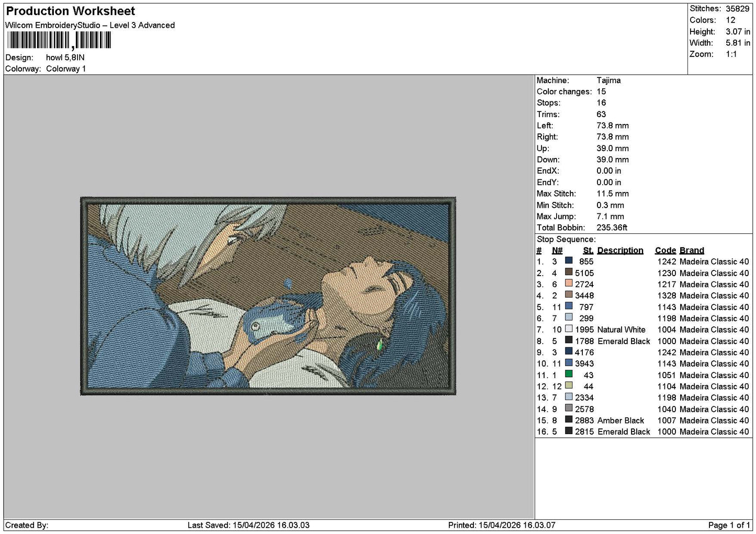
Task: Click the Min Stitch value '0.3 mm'
Action: 610,205
